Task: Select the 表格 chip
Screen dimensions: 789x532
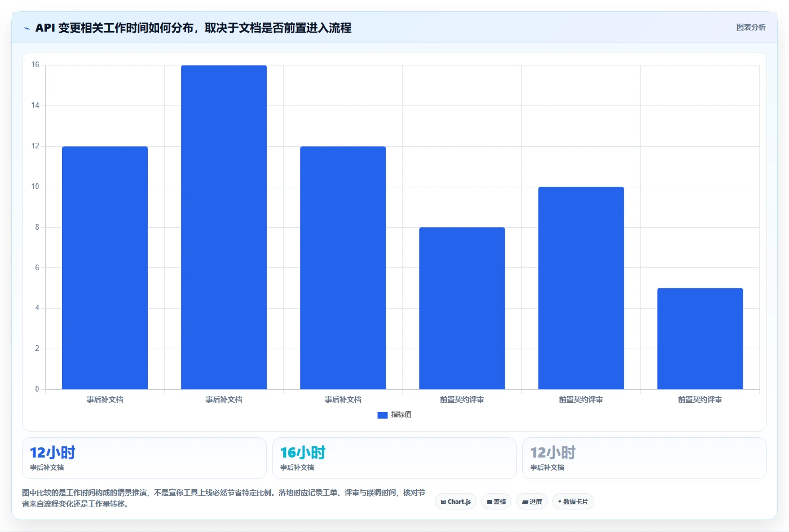Action: pos(496,502)
